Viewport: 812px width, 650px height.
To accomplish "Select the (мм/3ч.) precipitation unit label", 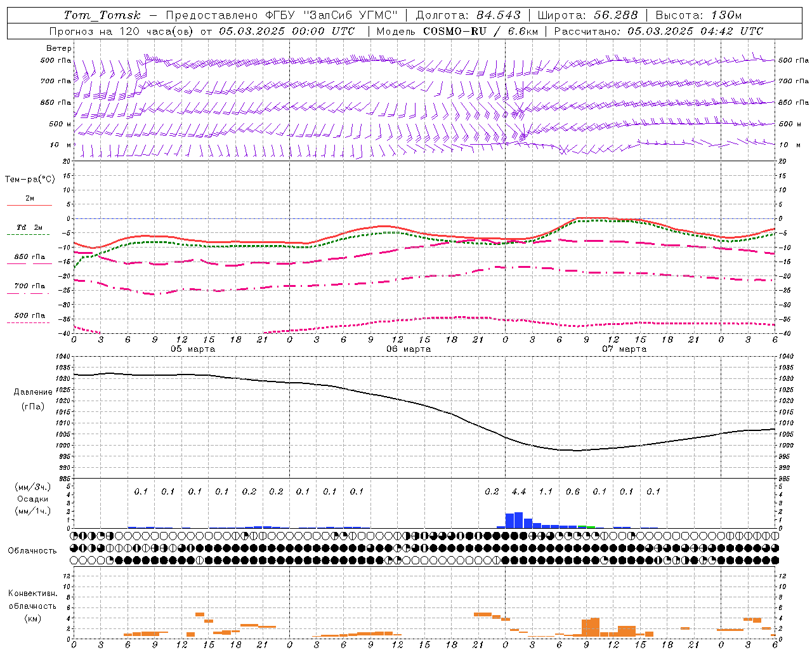I will tap(31, 487).
